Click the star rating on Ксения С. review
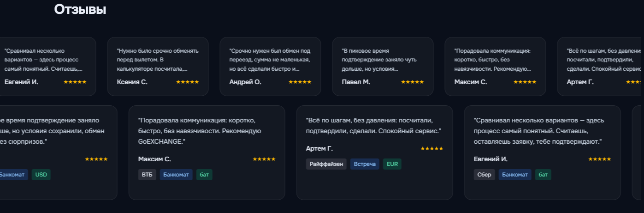644x213 pixels. [x=188, y=82]
